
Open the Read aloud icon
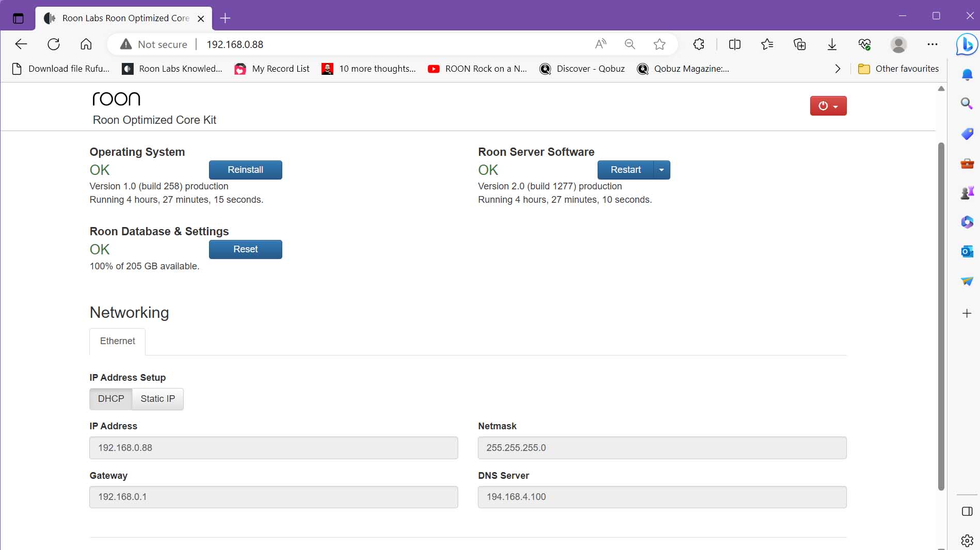pyautogui.click(x=600, y=44)
